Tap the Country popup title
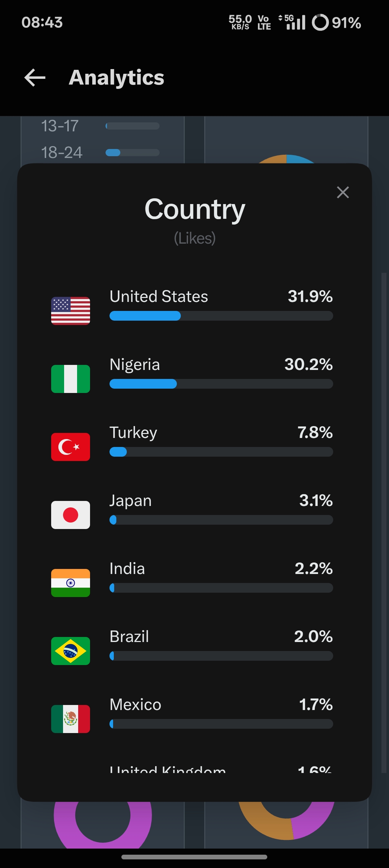This screenshot has width=389, height=868. point(195,209)
